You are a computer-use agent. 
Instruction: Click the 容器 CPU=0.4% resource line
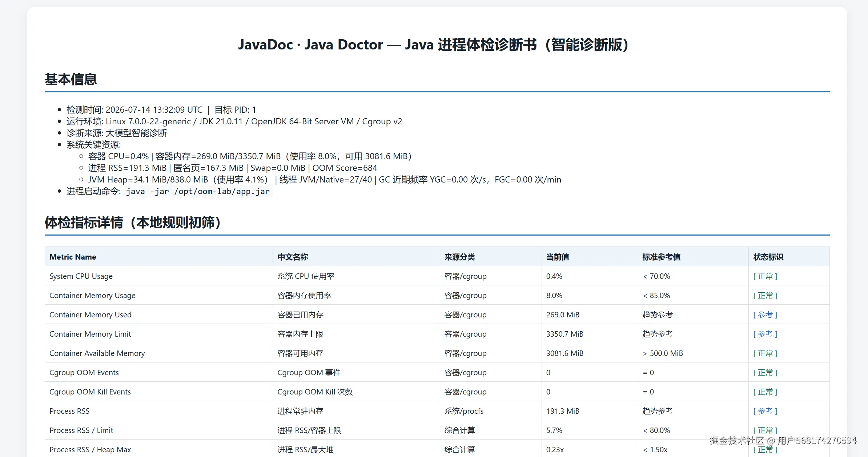[250, 156]
